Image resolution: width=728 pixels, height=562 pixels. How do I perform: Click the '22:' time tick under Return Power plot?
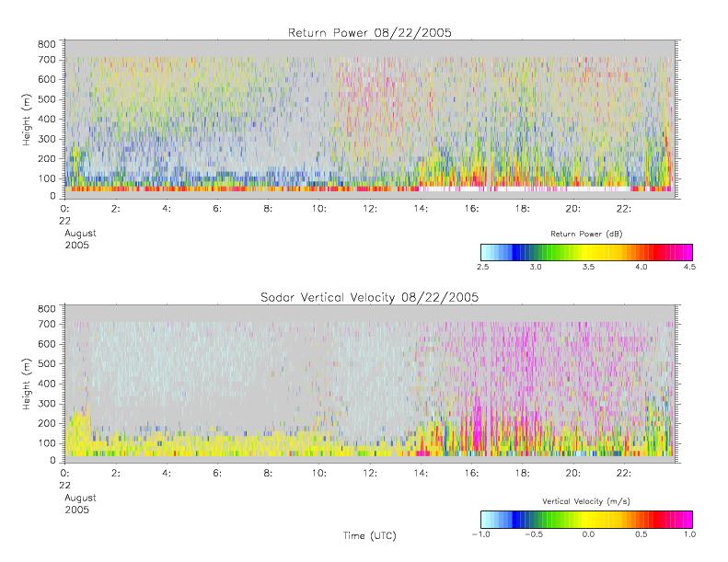(x=623, y=209)
